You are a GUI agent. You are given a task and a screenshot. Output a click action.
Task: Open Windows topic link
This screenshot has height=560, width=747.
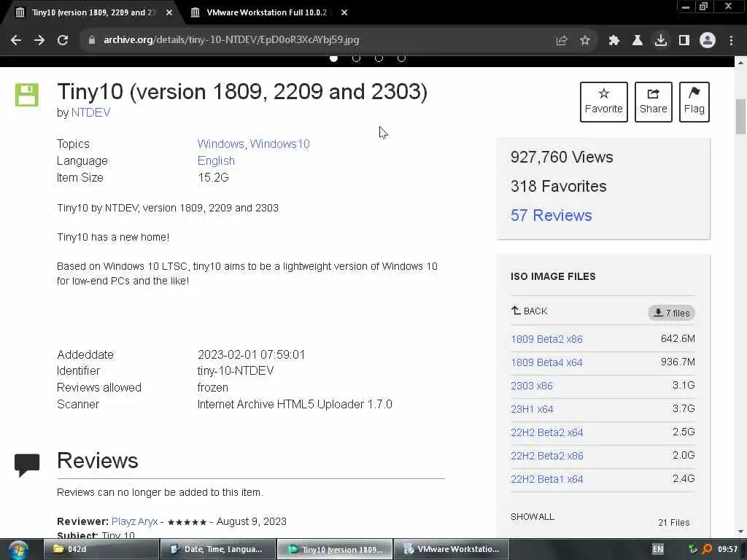pos(220,144)
